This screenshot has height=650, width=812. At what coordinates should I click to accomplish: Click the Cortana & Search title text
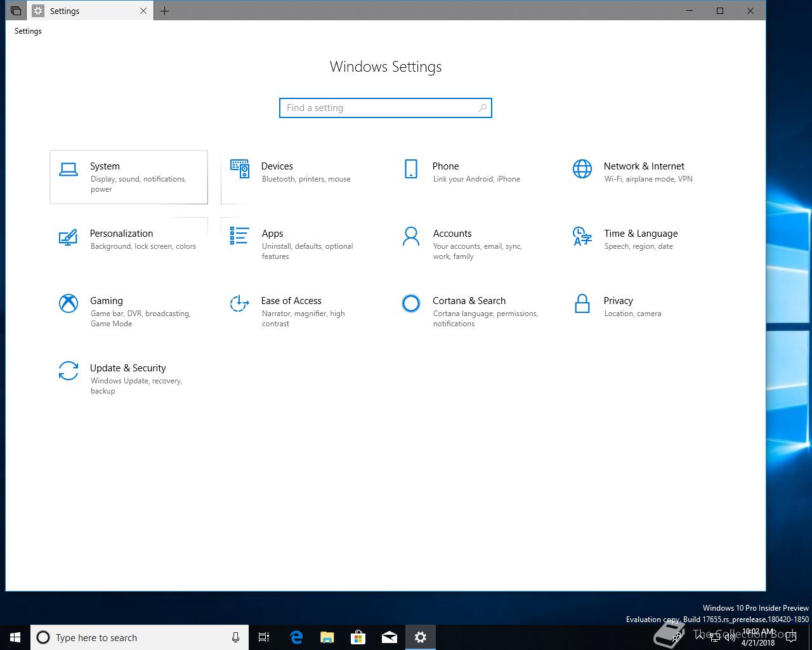point(469,301)
